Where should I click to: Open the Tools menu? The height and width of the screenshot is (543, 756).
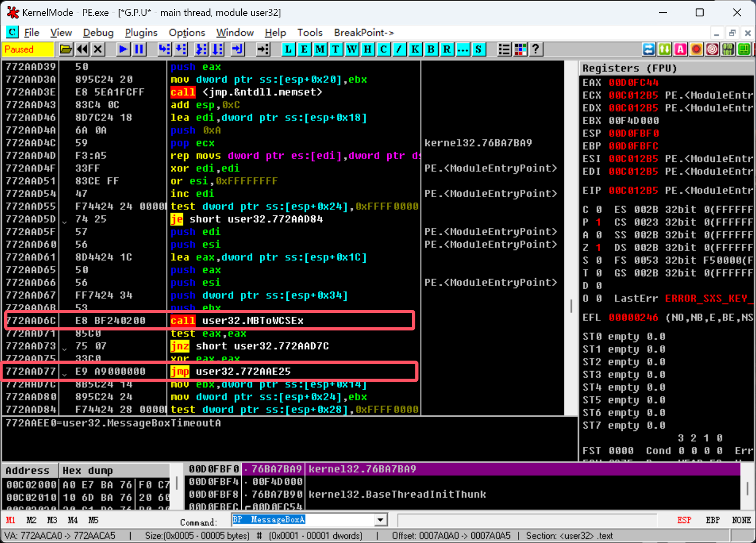click(x=310, y=32)
